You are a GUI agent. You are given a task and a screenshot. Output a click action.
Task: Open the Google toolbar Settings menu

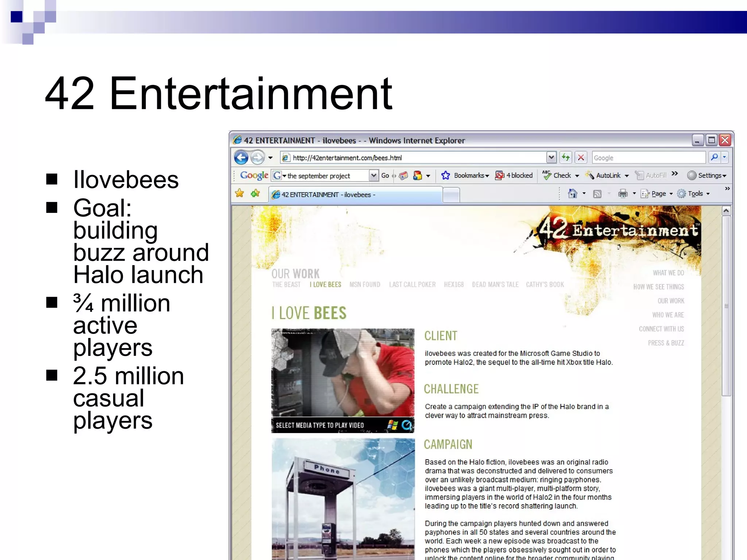[707, 176]
